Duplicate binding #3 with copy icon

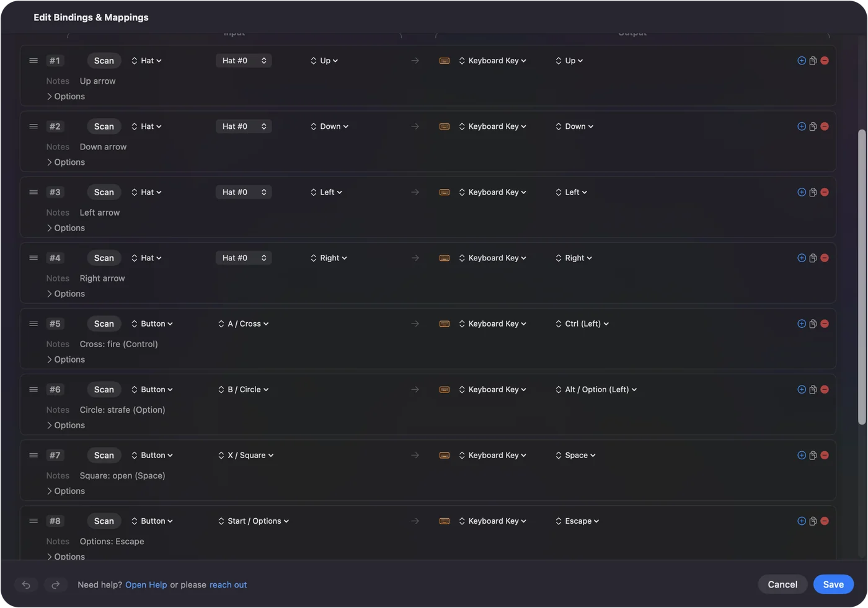(813, 192)
